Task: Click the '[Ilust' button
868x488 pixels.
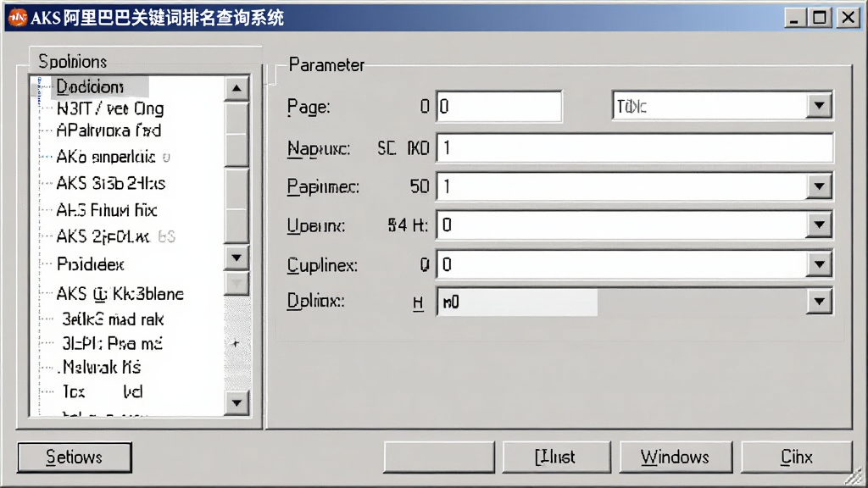Action: point(556,457)
